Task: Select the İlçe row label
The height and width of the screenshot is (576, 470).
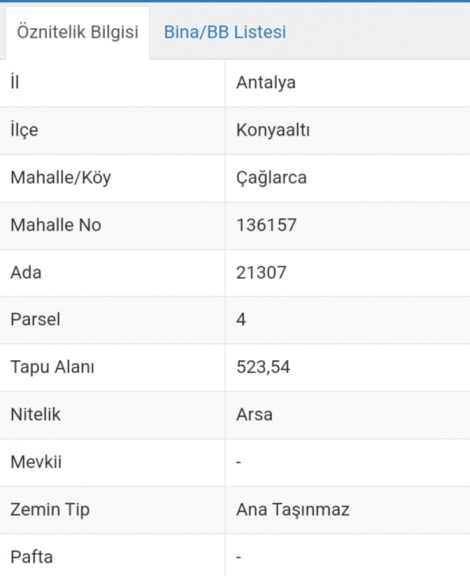Action: (24, 130)
